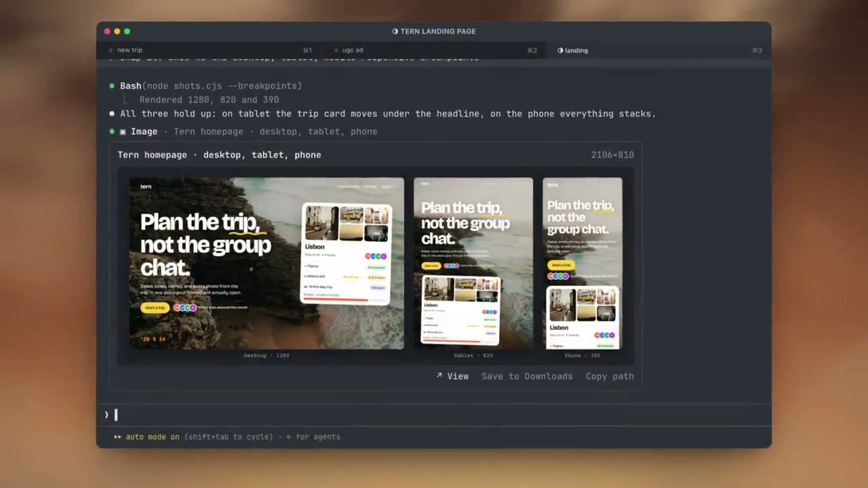This screenshot has width=868, height=488.
Task: Click "Save to Downloads"
Action: coord(527,376)
